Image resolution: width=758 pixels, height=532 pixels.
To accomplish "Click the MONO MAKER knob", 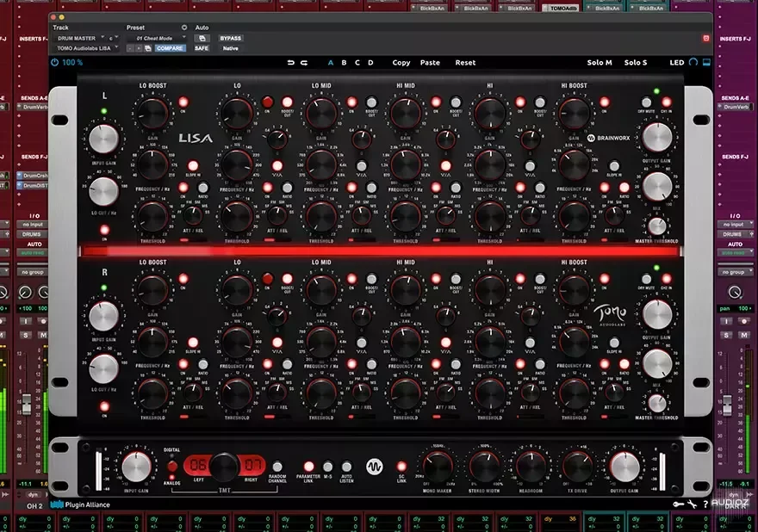I will pos(438,467).
